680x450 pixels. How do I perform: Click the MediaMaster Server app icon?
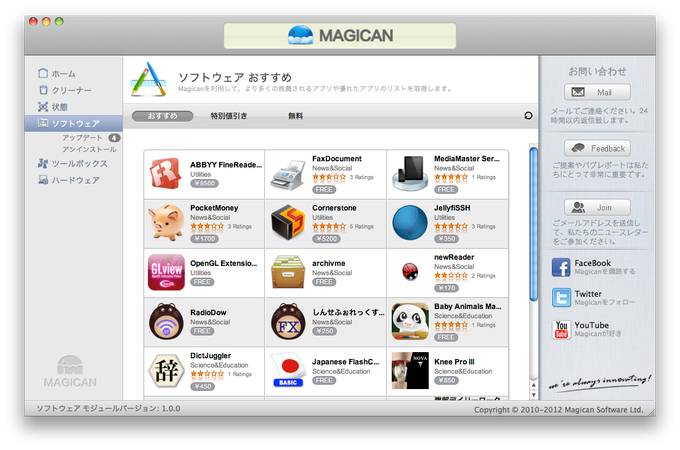point(409,173)
